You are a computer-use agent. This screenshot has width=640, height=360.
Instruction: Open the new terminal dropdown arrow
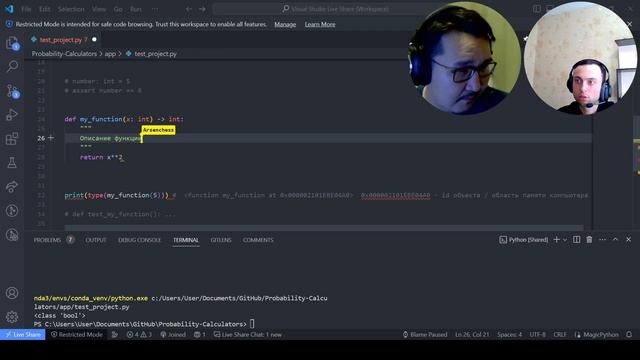(565, 240)
